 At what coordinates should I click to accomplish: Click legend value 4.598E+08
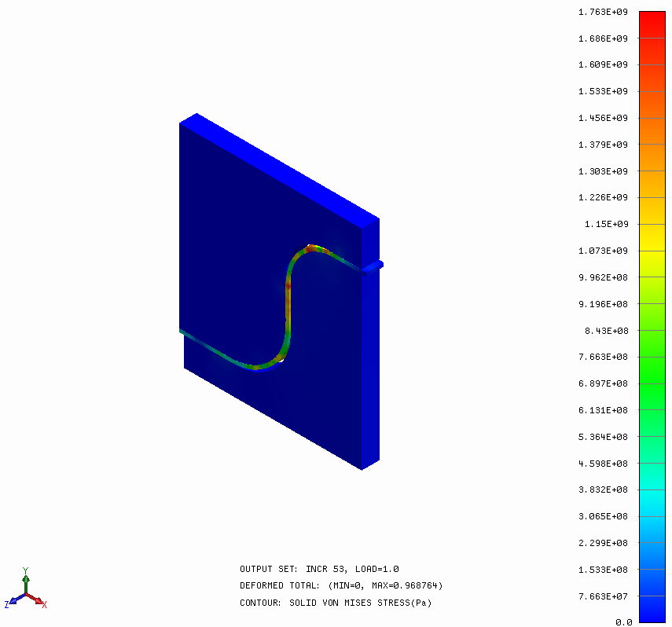[x=603, y=464]
